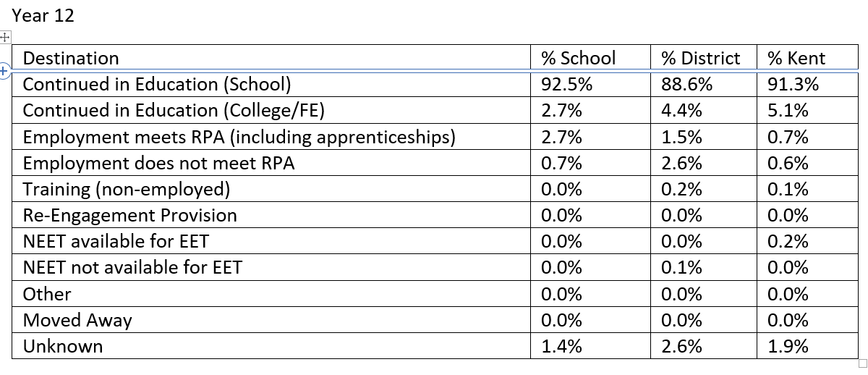Click Continued in Education (College/FE) cell
This screenshot has width=868, height=375.
(x=271, y=111)
